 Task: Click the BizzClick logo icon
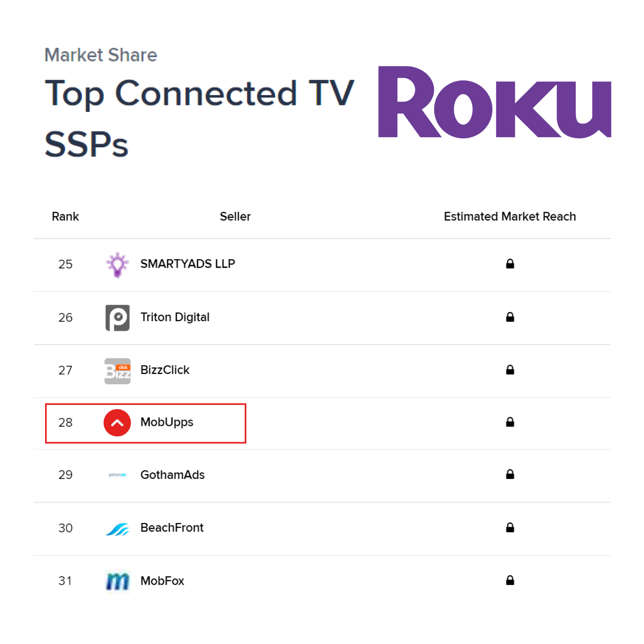(118, 371)
